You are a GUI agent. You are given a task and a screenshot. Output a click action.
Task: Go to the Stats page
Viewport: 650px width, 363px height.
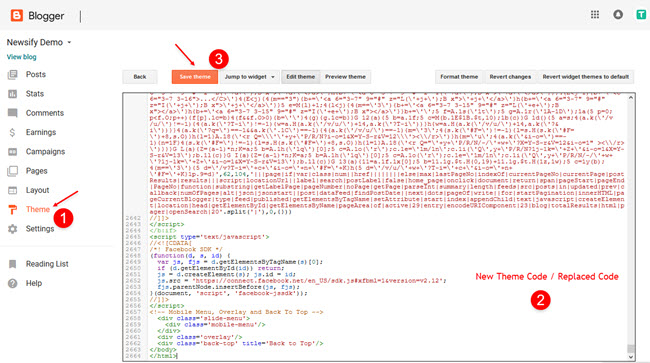[x=35, y=94]
